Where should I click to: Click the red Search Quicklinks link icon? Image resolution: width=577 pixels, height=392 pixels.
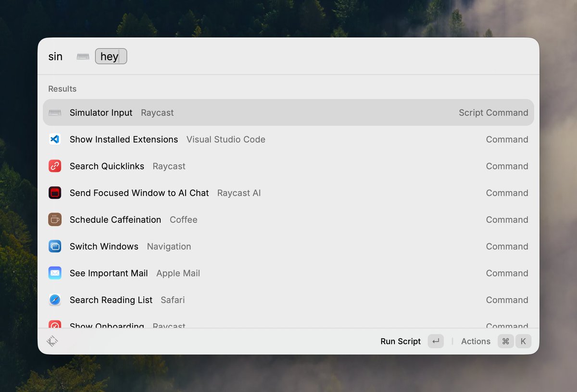[x=55, y=166]
